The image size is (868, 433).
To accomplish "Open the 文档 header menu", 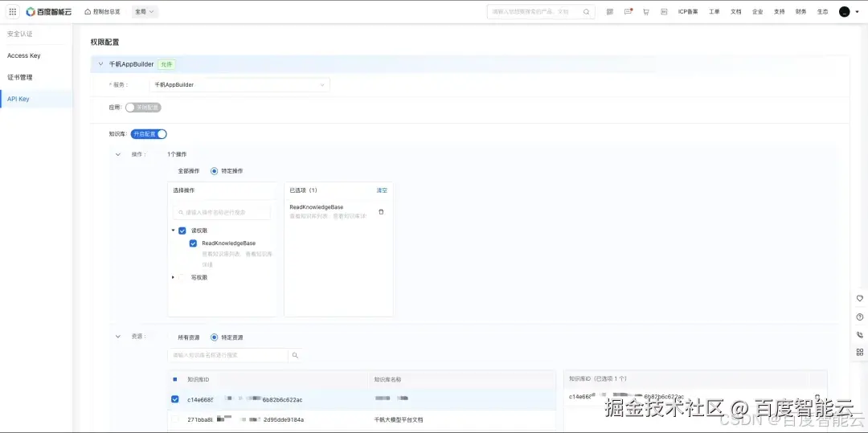I will (735, 11).
